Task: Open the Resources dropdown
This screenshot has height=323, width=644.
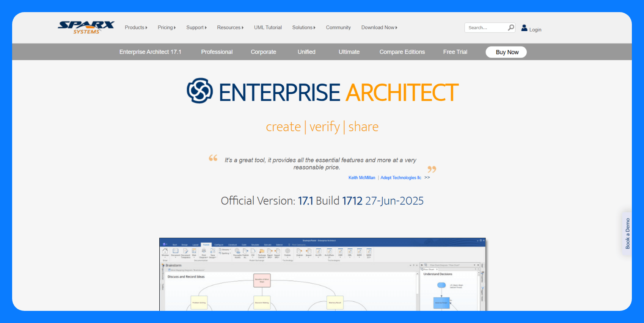Action: point(230,27)
